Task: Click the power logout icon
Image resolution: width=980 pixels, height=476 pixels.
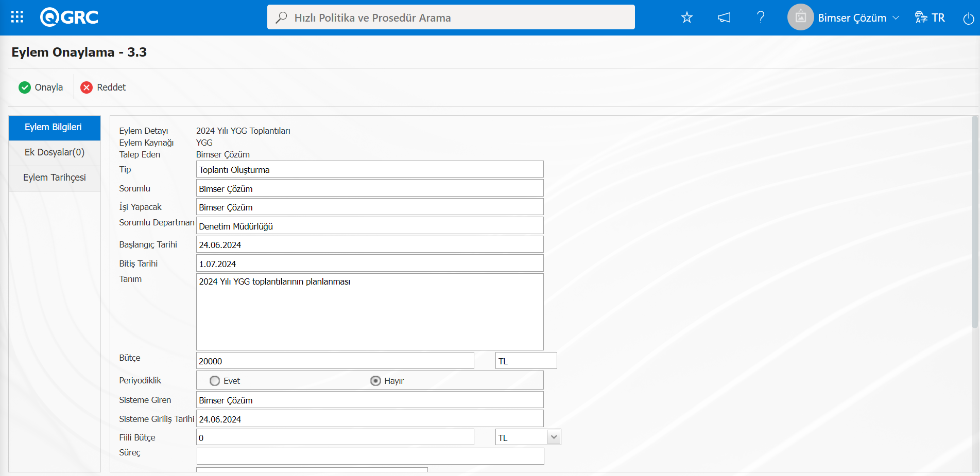Action: [969, 18]
